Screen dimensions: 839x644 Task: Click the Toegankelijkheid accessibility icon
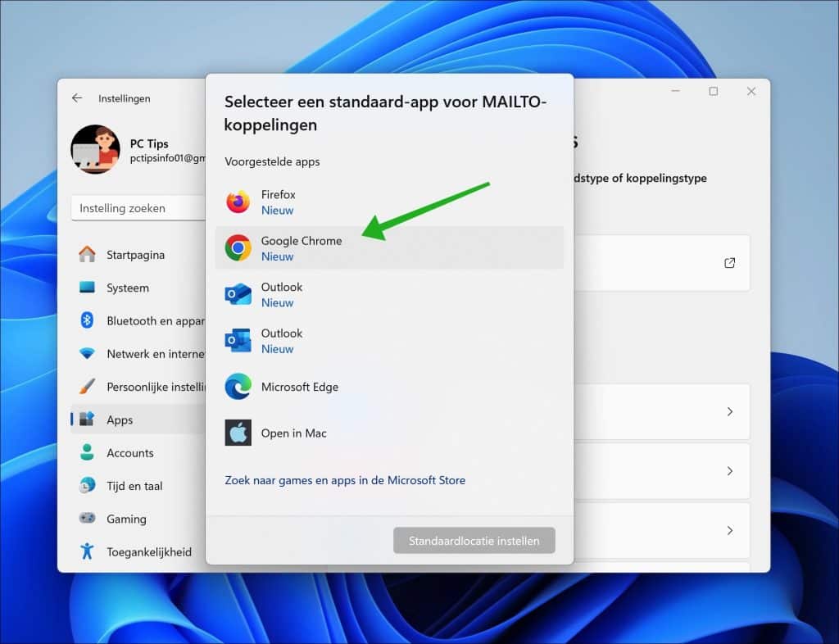click(x=87, y=551)
